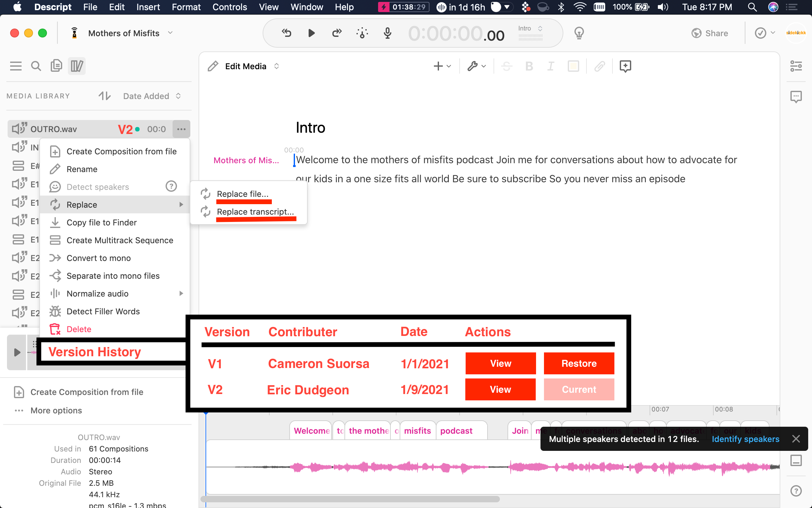Screen dimensions: 812x508
Task: Click the pencil Edit Media icon
Action: 213,66
